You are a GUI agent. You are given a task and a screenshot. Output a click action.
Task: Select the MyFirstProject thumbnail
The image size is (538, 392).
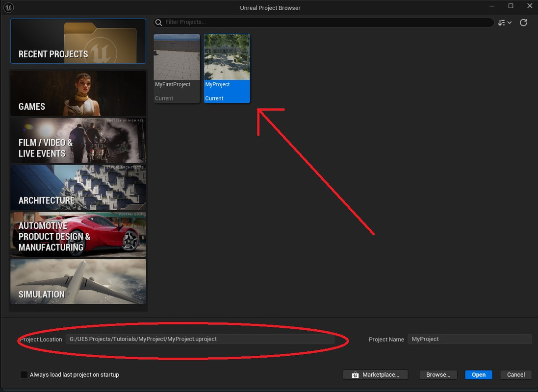click(x=177, y=57)
